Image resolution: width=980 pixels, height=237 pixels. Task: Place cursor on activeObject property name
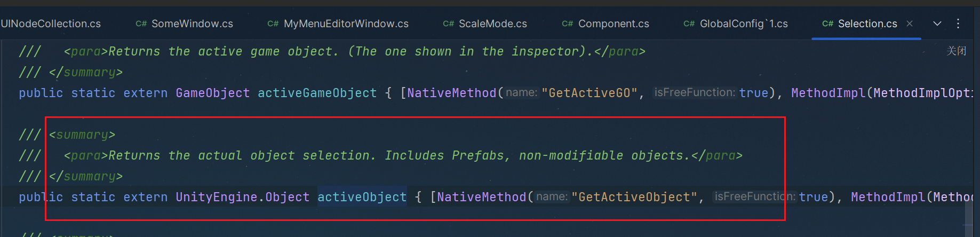[x=362, y=197]
